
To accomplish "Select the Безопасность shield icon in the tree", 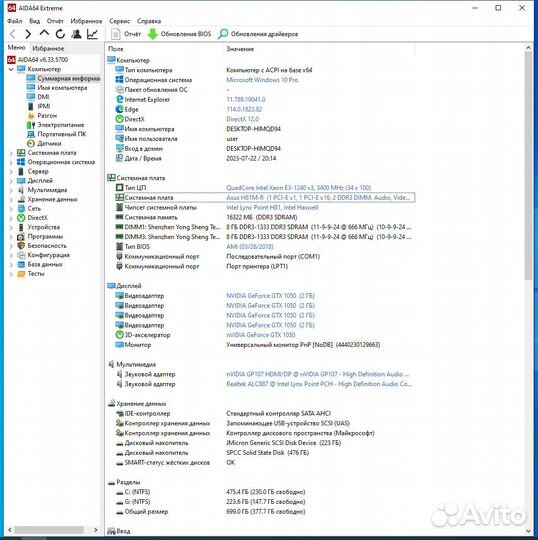I will 21,246.
